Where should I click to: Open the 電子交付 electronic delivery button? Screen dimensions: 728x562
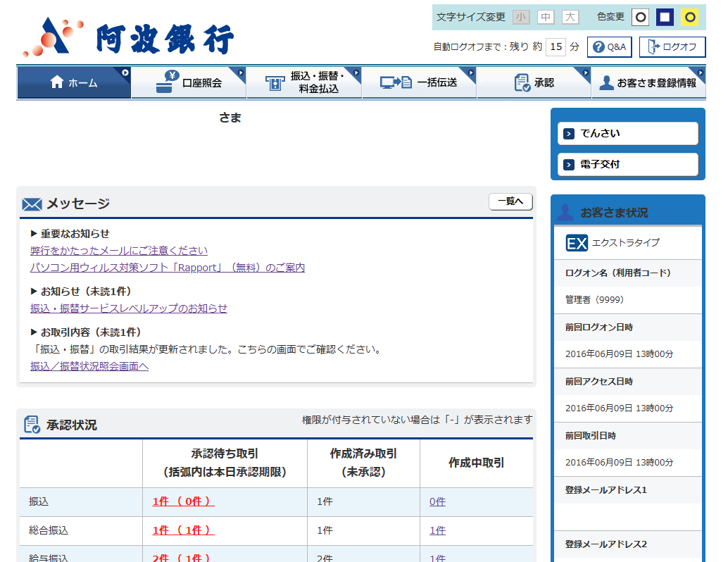click(x=627, y=165)
